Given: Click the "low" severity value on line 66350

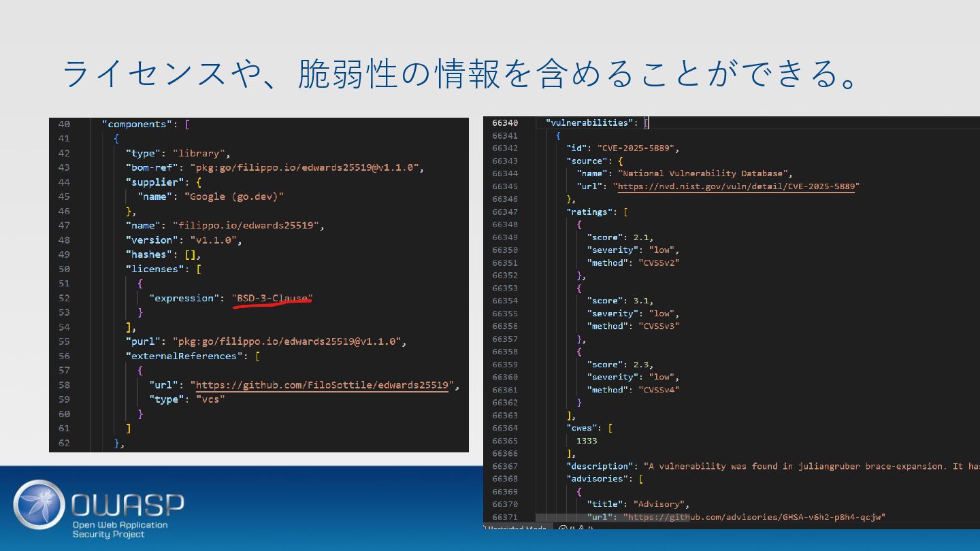Looking at the screenshot, I should coord(662,250).
